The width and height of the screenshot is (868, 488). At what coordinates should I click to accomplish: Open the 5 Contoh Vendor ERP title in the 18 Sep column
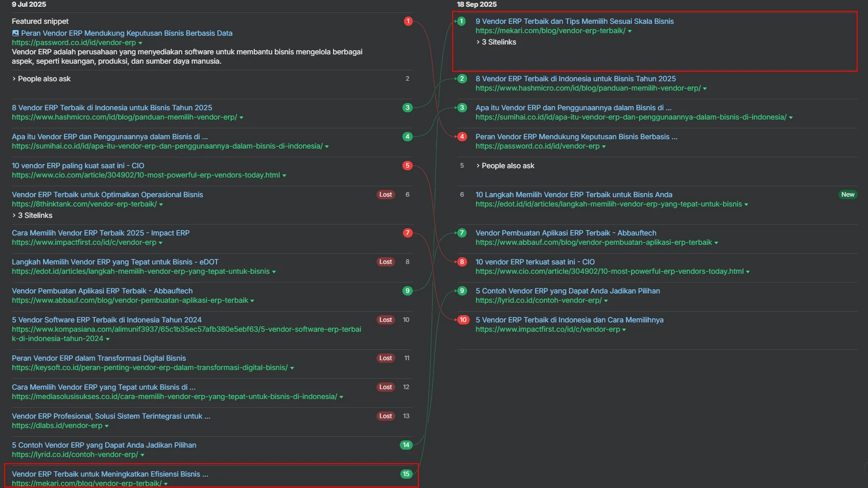[x=568, y=291]
